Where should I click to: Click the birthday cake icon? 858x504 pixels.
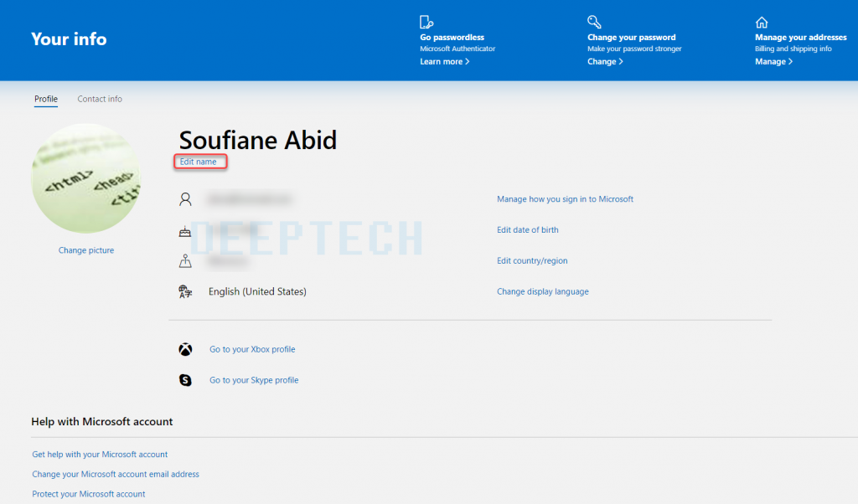coord(185,231)
